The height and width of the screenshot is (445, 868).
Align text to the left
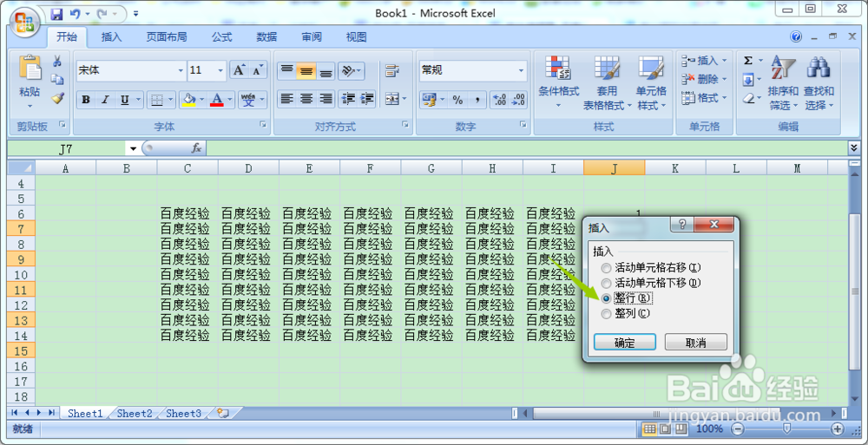pos(286,99)
